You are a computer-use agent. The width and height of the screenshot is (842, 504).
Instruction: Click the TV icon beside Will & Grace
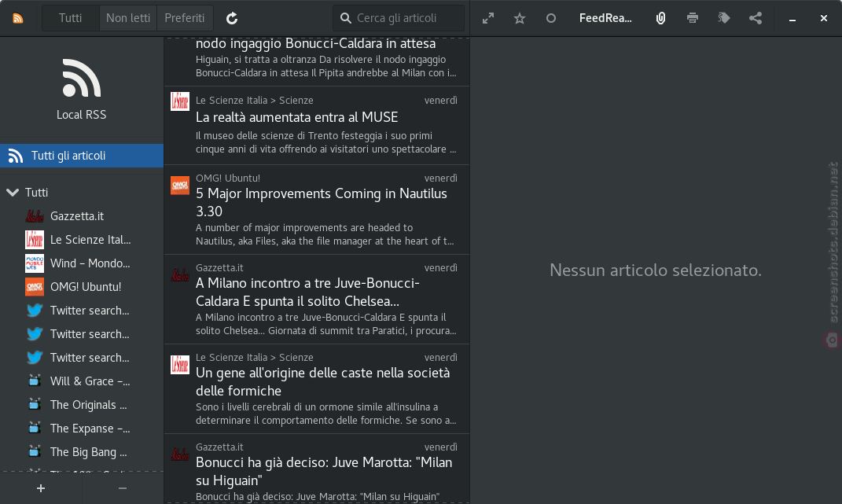[x=35, y=381]
